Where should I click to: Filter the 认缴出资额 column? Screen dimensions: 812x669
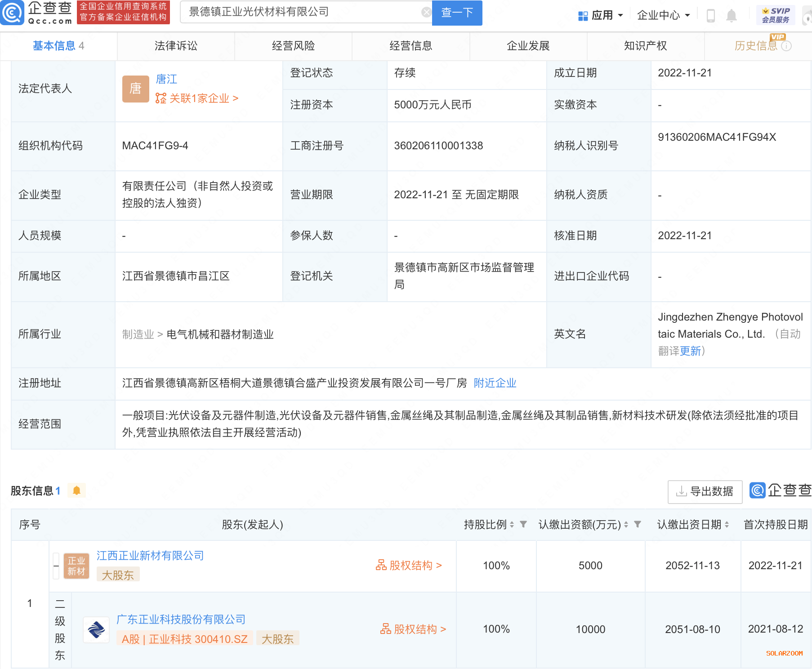pyautogui.click(x=638, y=524)
